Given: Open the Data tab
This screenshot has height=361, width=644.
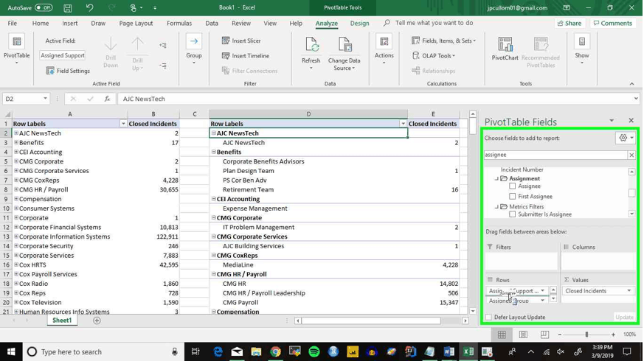Looking at the screenshot, I should [x=212, y=24].
